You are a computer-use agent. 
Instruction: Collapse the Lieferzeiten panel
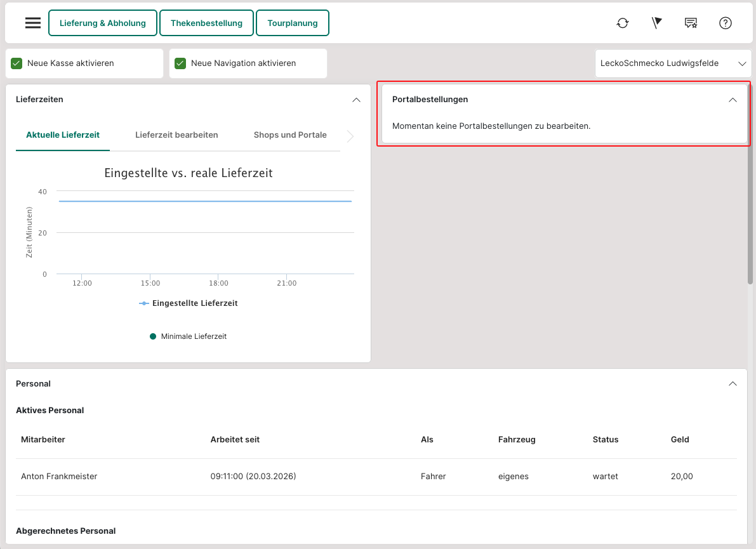[356, 100]
